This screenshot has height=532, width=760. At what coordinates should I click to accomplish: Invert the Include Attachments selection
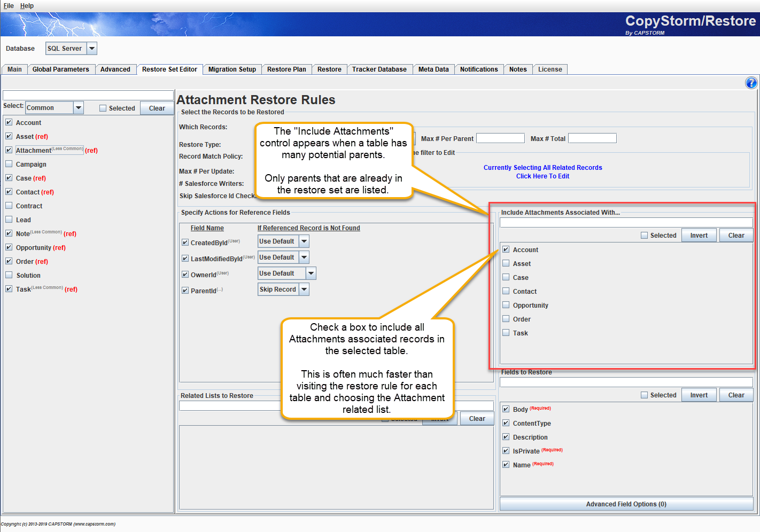pyautogui.click(x=699, y=236)
